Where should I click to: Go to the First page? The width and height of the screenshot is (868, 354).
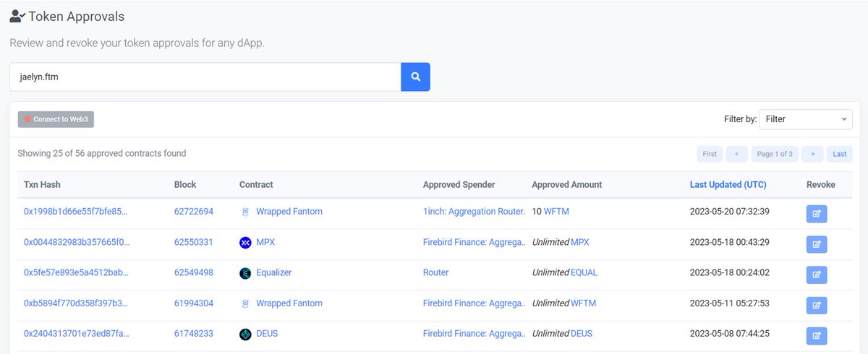click(x=710, y=154)
